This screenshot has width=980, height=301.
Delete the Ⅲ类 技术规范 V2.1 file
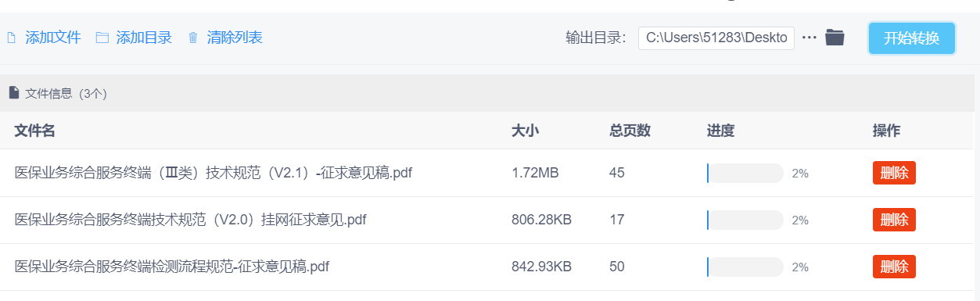pyautogui.click(x=894, y=173)
